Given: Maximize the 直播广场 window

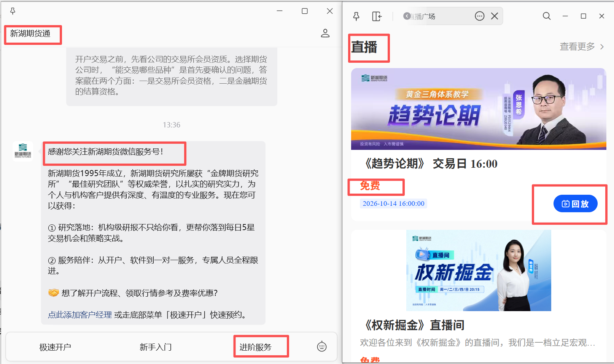Looking at the screenshot, I should pyautogui.click(x=584, y=16).
